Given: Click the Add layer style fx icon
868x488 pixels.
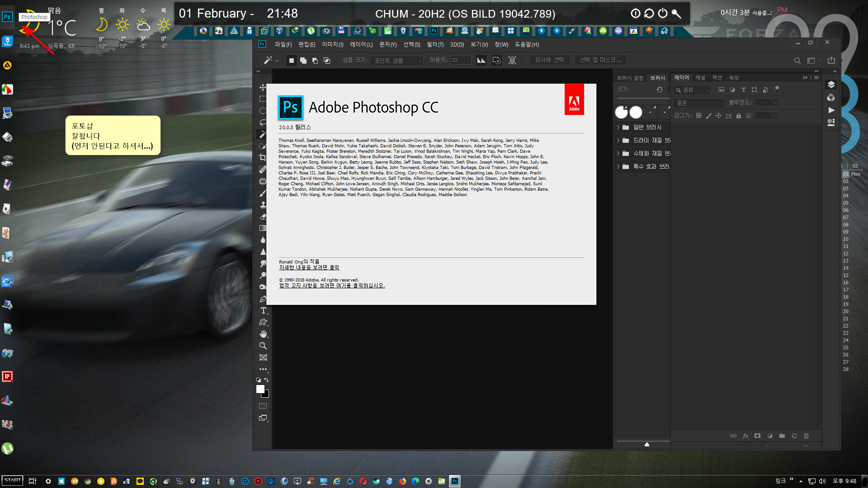Looking at the screenshot, I should pyautogui.click(x=745, y=436).
